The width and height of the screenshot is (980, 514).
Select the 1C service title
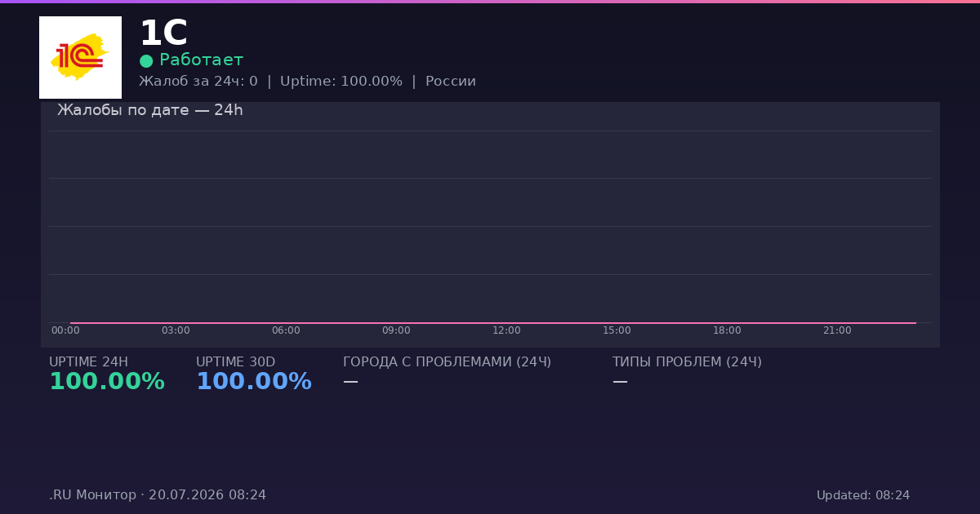point(163,34)
